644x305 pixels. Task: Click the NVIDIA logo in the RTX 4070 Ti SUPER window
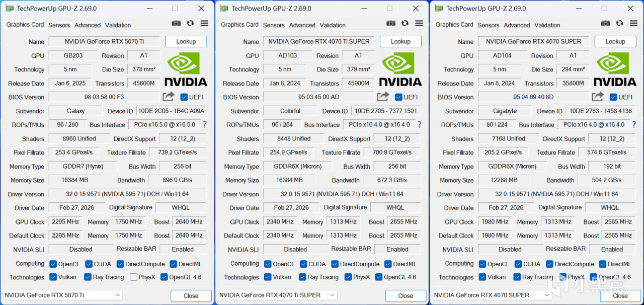point(400,69)
